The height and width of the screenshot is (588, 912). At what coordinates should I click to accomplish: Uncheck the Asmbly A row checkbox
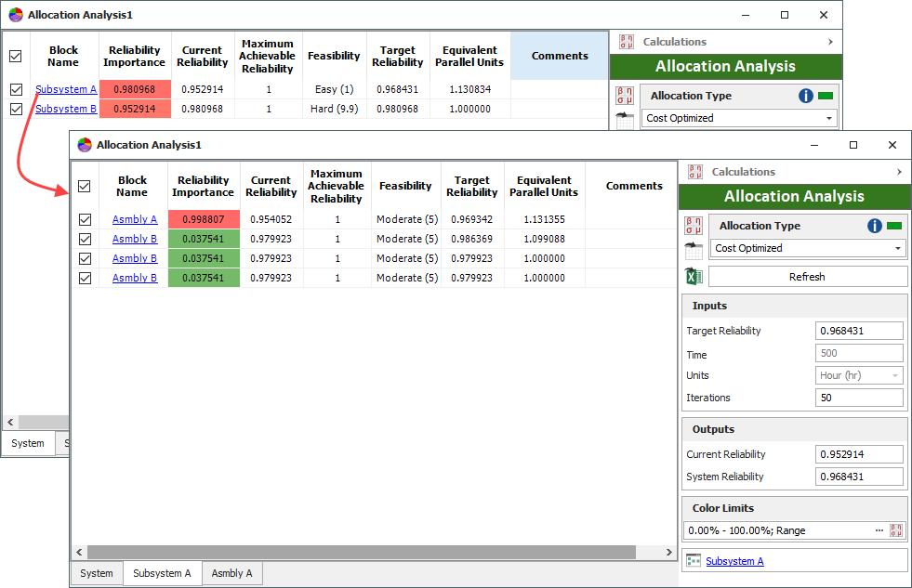[86, 220]
